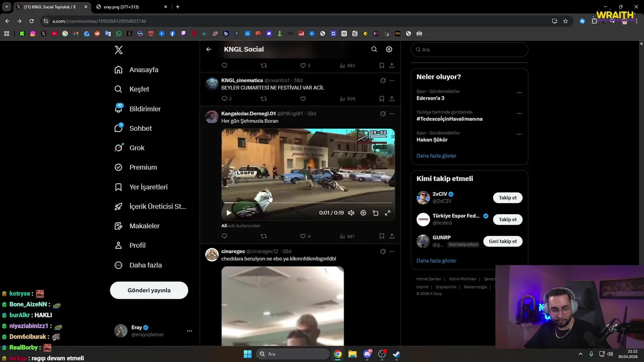
Task: Like the Kangalcılar.Dernegi.01 video post
Action: click(x=303, y=236)
